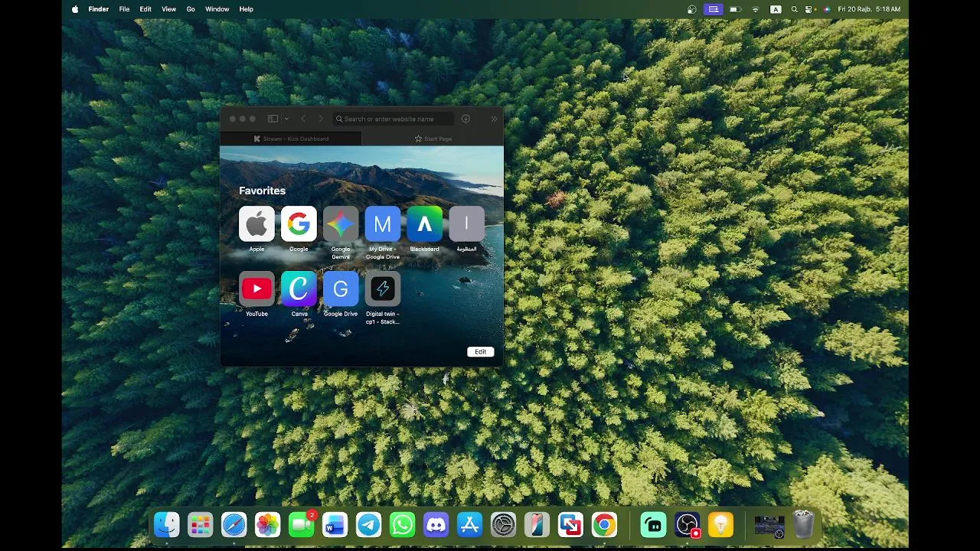This screenshot has width=980, height=551.
Task: Open the Google favorite tile
Action: pos(299,224)
